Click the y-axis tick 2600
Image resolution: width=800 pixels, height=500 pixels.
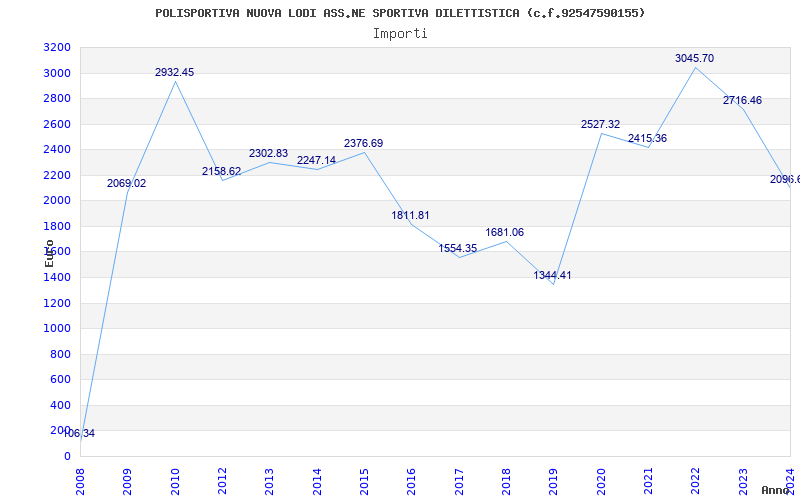57,124
